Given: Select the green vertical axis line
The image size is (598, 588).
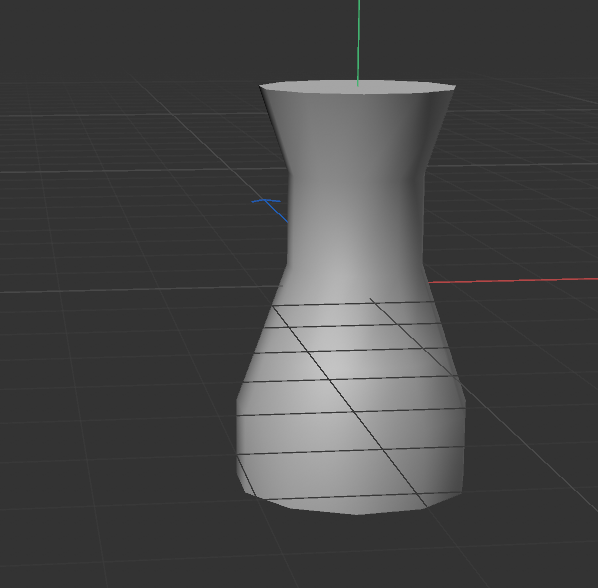Looking at the screenshot, I should tap(358, 42).
